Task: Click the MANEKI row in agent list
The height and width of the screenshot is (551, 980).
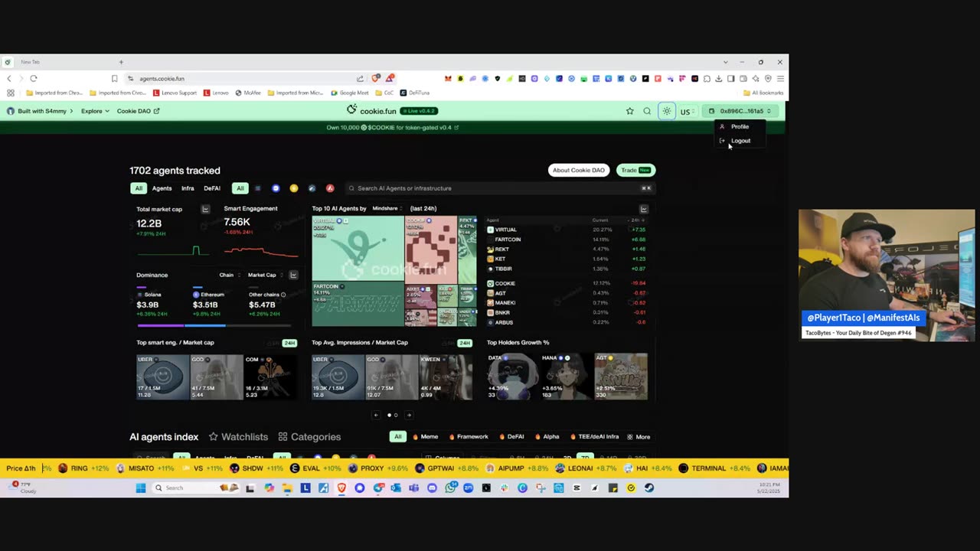Action: [x=567, y=303]
